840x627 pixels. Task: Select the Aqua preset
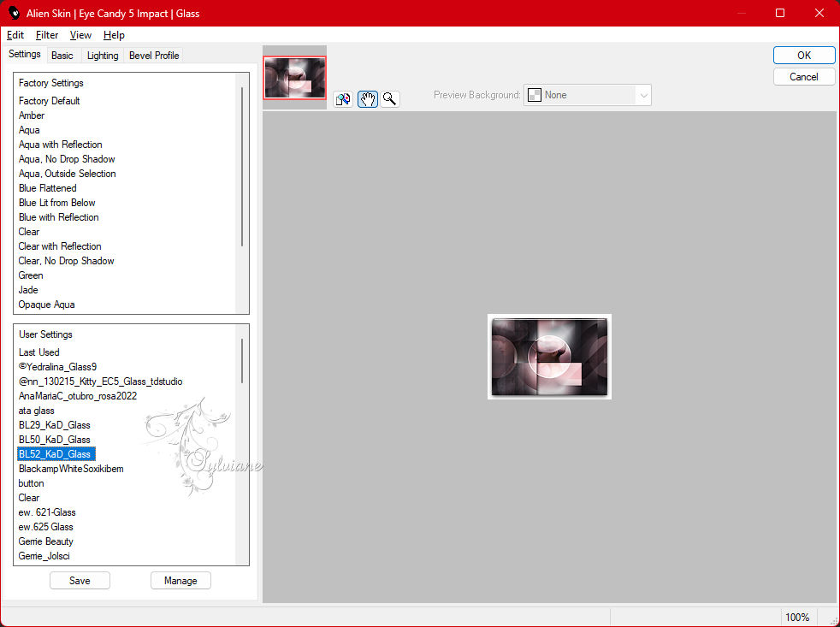[29, 130]
